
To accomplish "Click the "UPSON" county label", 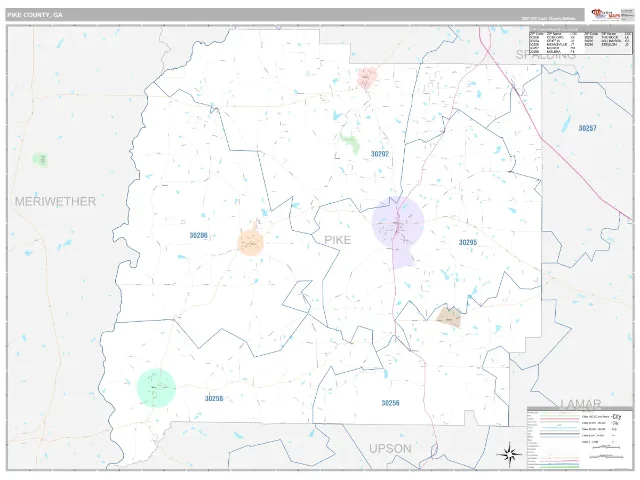I will pyautogui.click(x=390, y=449).
